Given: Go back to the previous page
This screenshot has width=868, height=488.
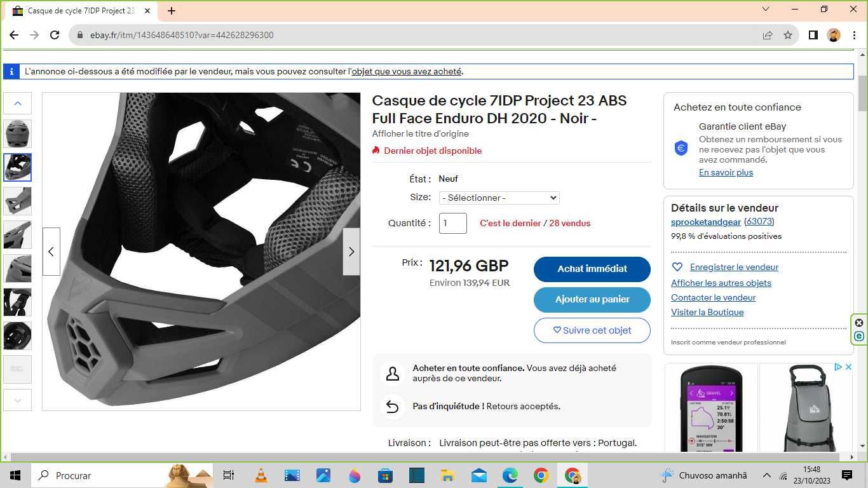Looking at the screenshot, I should pos(14,35).
